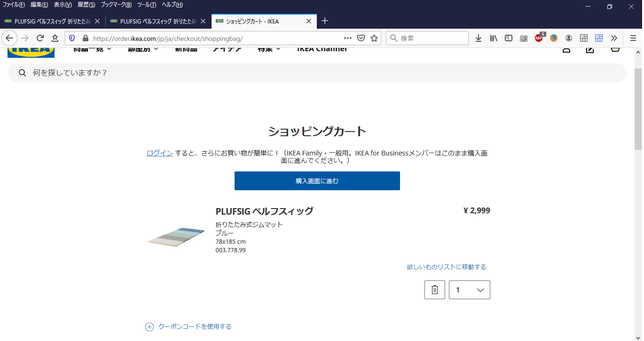Screen dimensions: 644x341
Task: Click the 折りたたみ式ジムマット description text
Action: 249,225
